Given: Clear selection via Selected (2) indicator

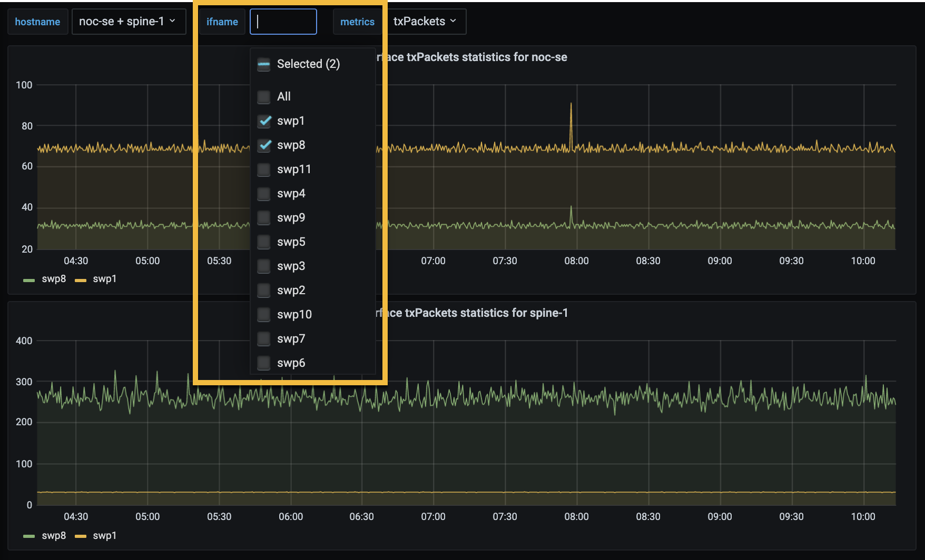Looking at the screenshot, I should tap(264, 64).
